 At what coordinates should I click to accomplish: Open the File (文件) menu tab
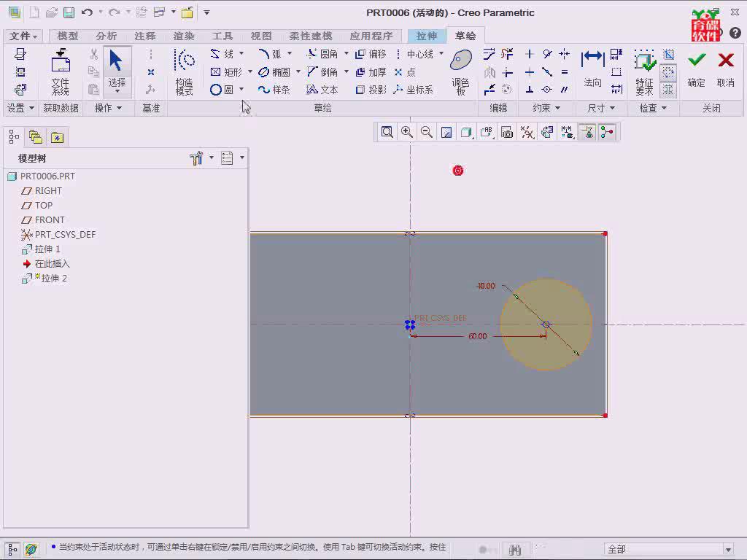tap(23, 36)
